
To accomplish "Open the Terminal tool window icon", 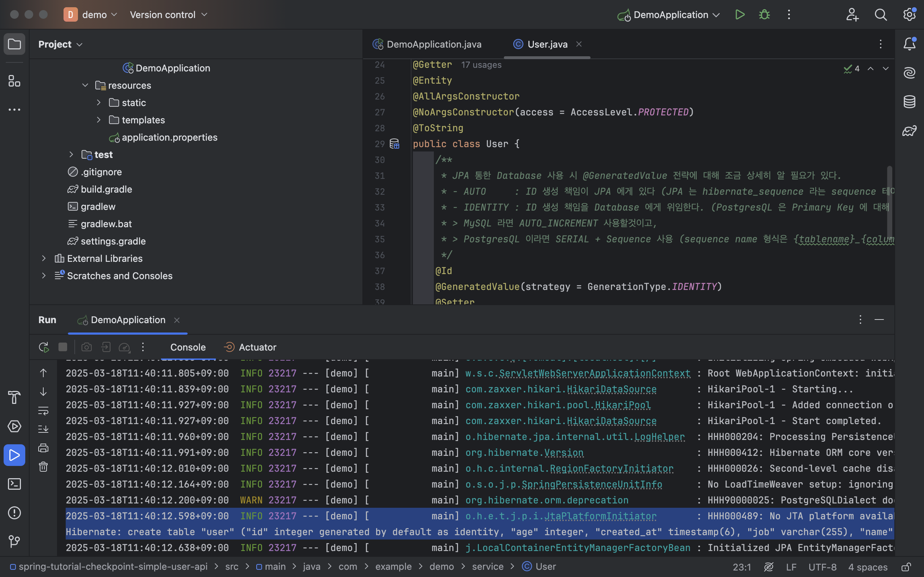I will tap(14, 484).
